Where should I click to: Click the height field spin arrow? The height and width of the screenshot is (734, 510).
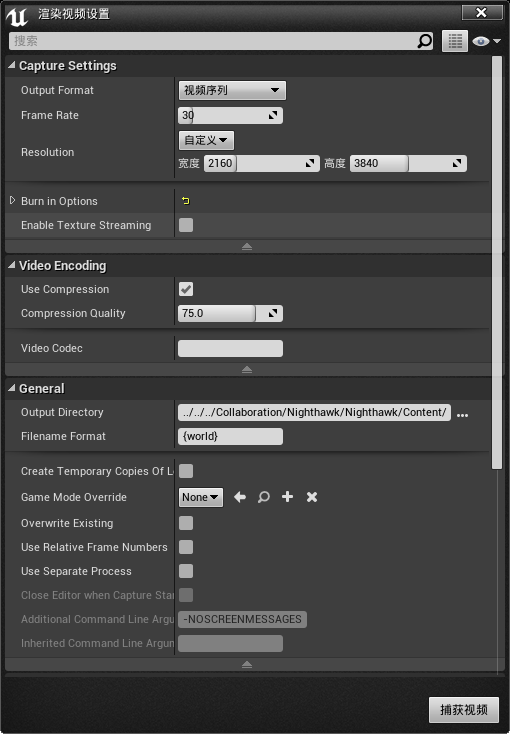point(457,163)
